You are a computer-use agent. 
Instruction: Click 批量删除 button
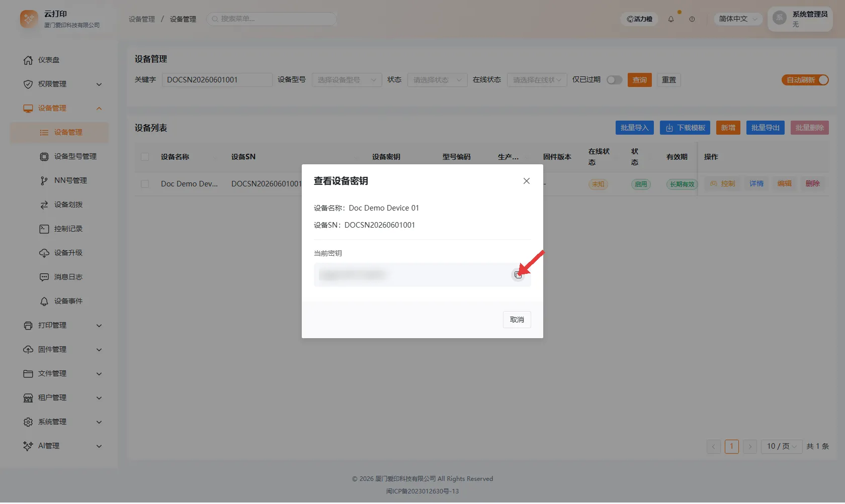click(x=809, y=128)
